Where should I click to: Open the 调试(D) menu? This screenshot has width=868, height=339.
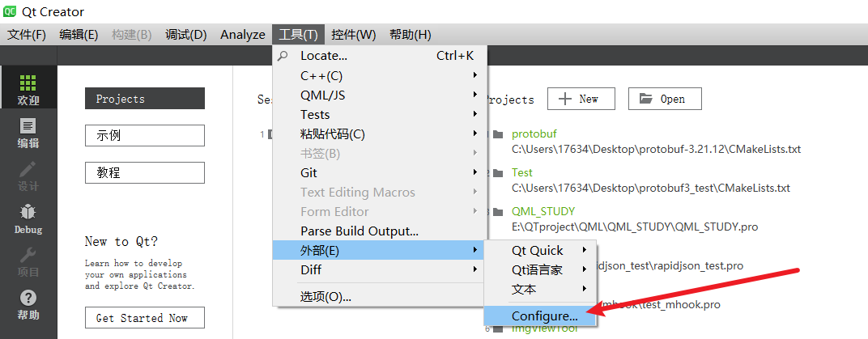click(x=186, y=35)
